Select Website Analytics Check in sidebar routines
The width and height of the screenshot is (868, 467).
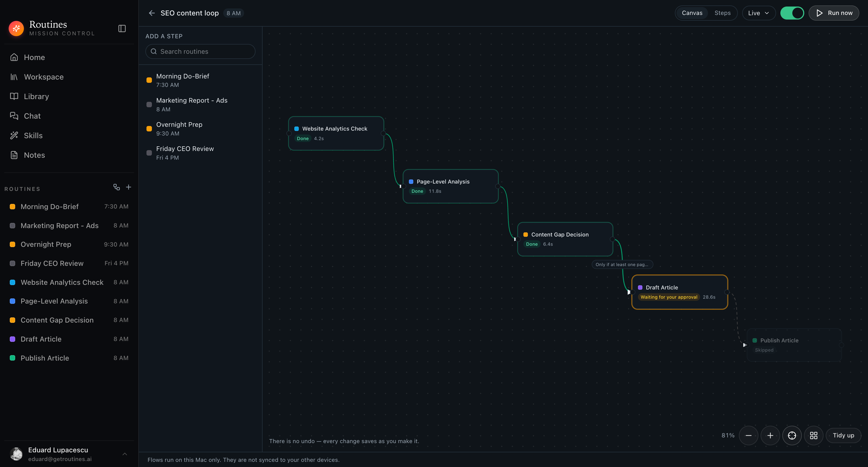pyautogui.click(x=69, y=282)
